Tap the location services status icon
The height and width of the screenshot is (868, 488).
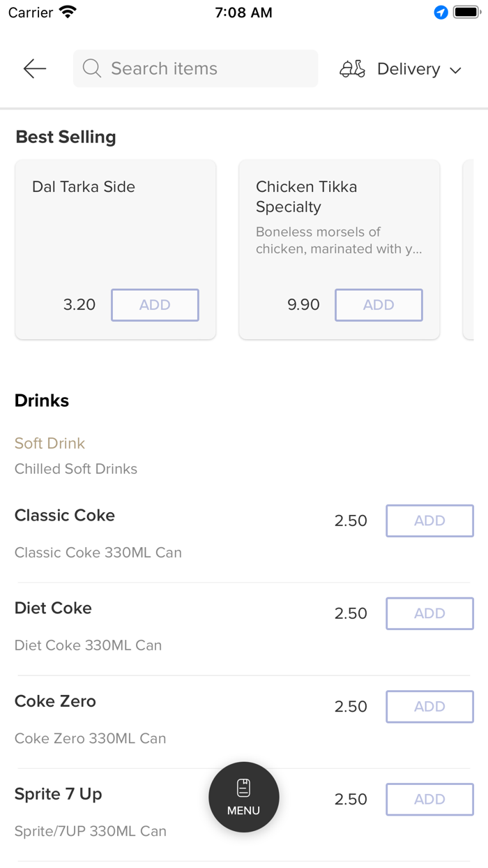pos(441,13)
